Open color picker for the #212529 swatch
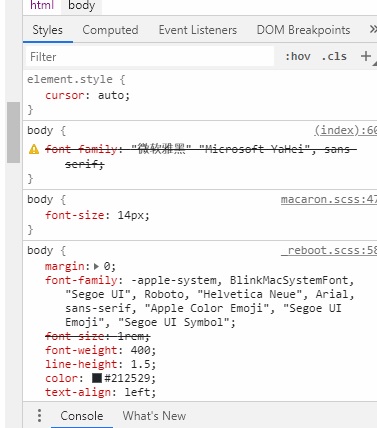This screenshot has width=377, height=428. click(x=97, y=378)
